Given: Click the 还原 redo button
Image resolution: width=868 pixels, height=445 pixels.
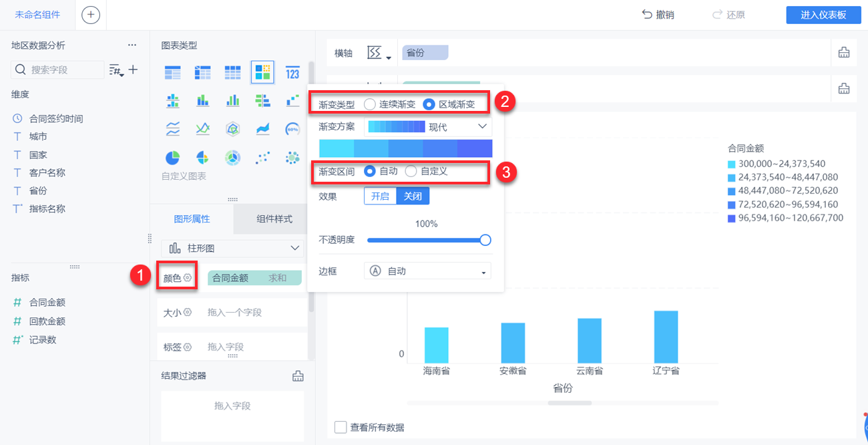Looking at the screenshot, I should pyautogui.click(x=728, y=15).
